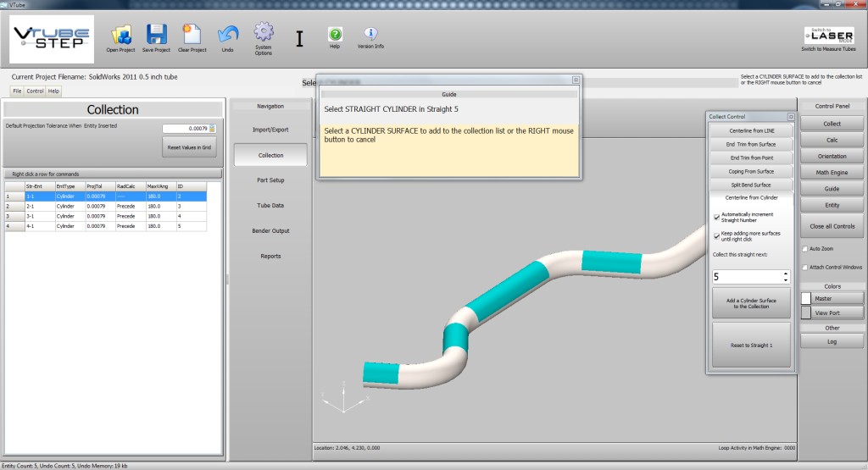Click the Default Projection Tolerance field

[x=185, y=129]
